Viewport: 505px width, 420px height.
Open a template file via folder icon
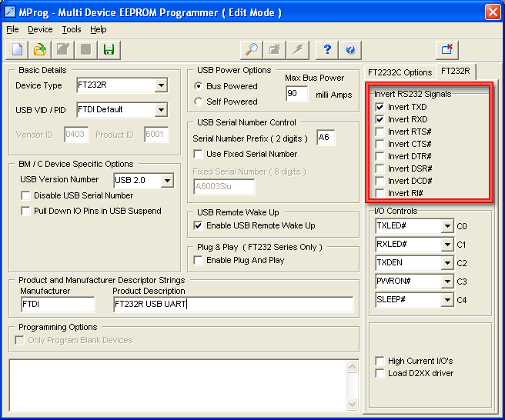click(40, 50)
